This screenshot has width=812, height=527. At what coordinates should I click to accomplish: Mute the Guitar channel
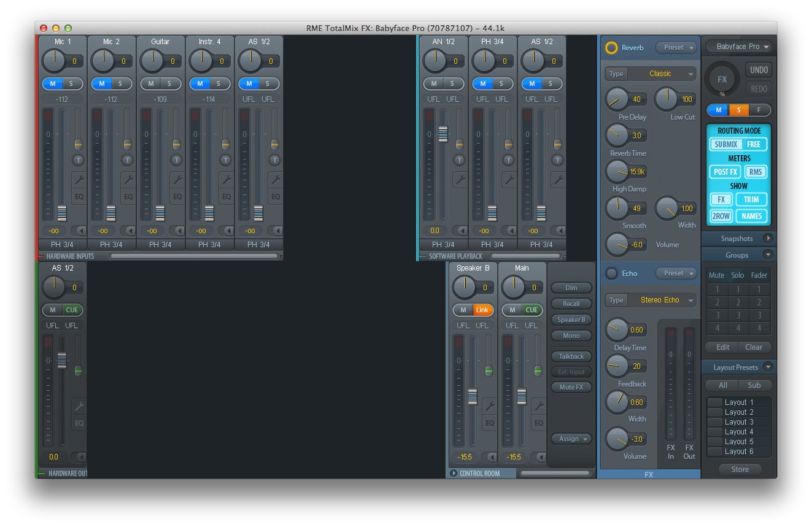(x=150, y=83)
